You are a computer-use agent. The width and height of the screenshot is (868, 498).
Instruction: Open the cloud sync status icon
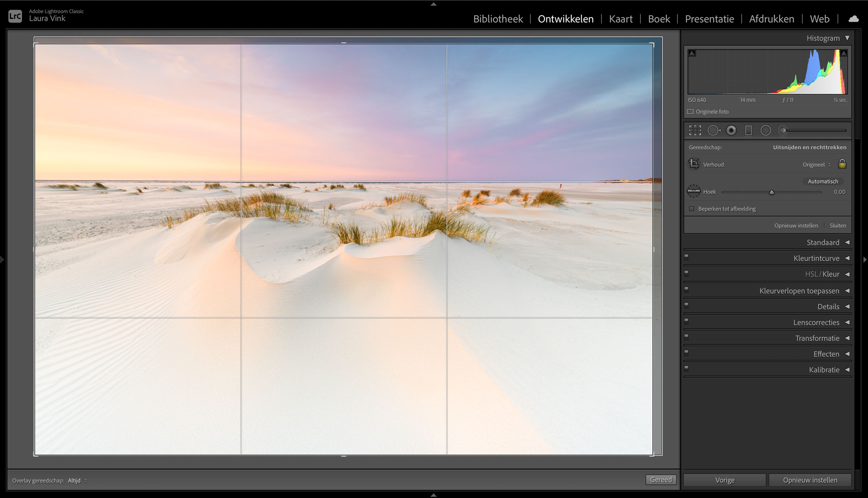(853, 19)
